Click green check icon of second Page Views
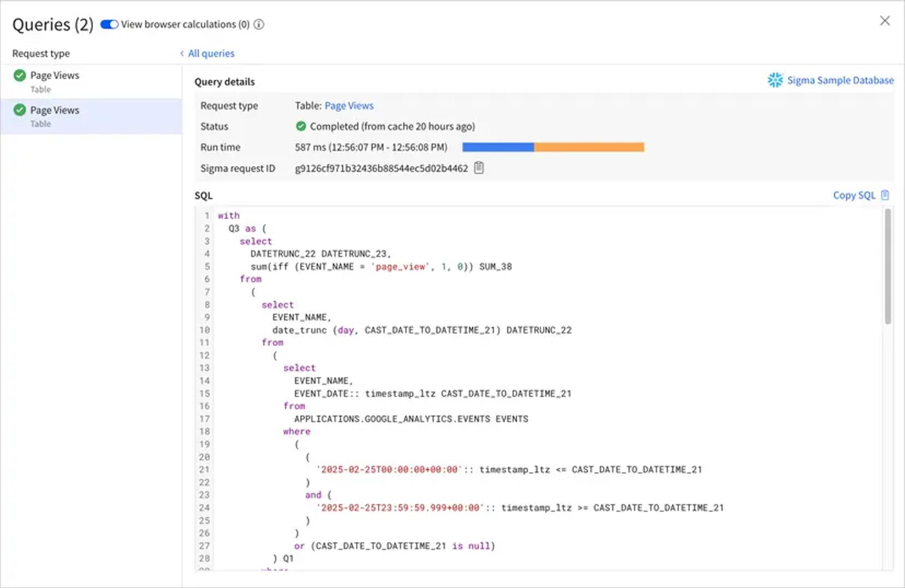 click(x=20, y=110)
